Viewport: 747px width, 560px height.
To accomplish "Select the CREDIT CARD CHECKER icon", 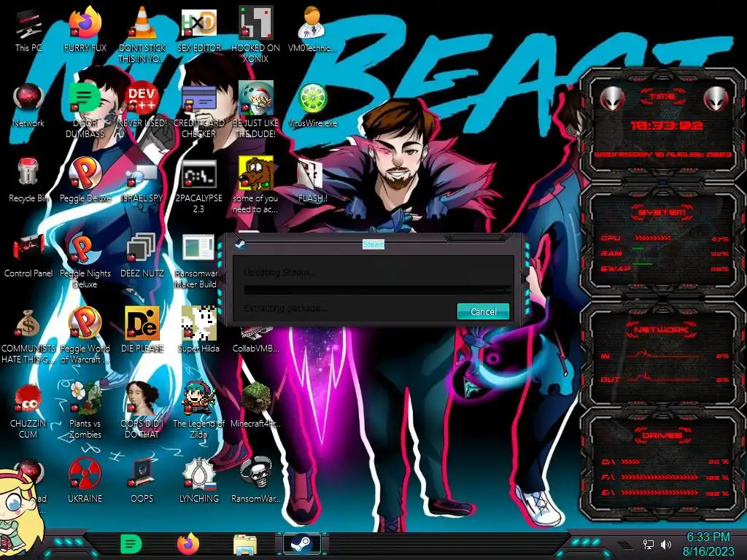I will 198,111.
